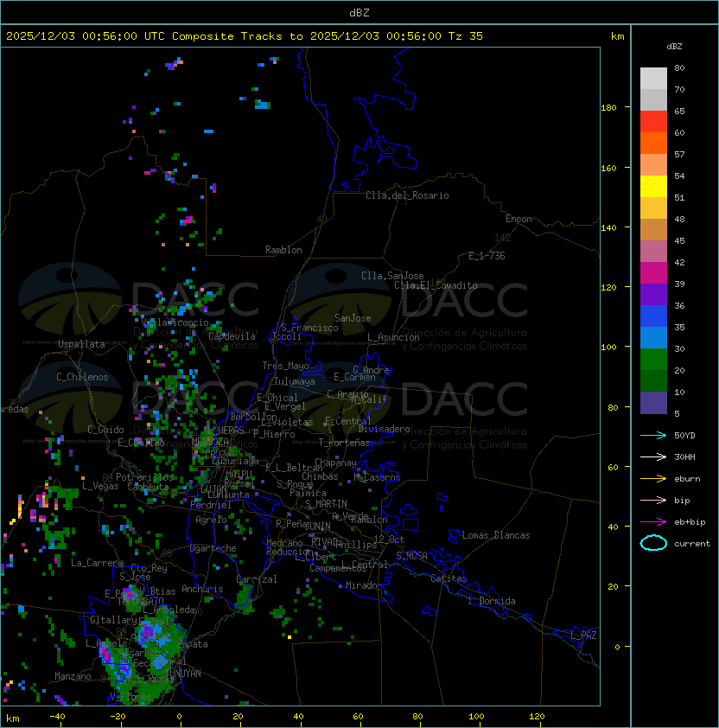Click the 'S_MARTIN' map label
This screenshot has width=719, height=728.
(326, 504)
